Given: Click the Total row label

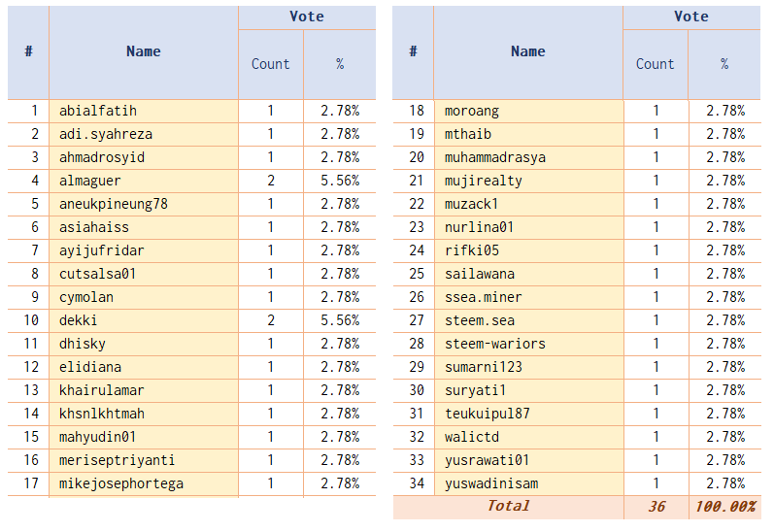Looking at the screenshot, I should (509, 508).
